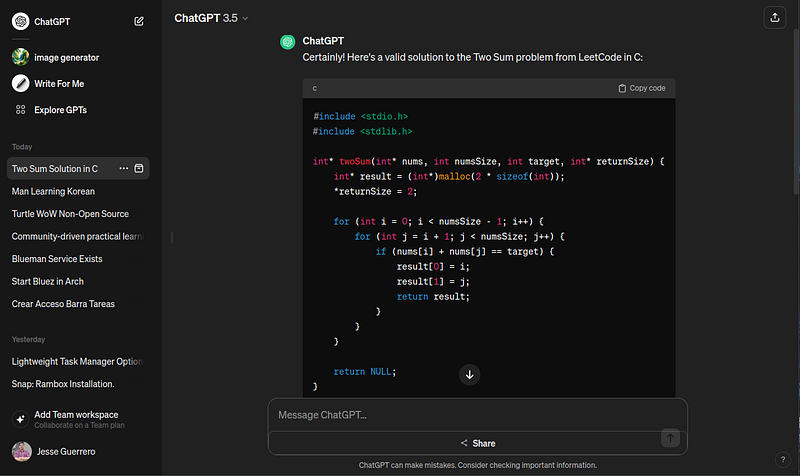800x476 pixels.
Task: Click the '#include <stdlib.h>' line
Action: click(362, 132)
